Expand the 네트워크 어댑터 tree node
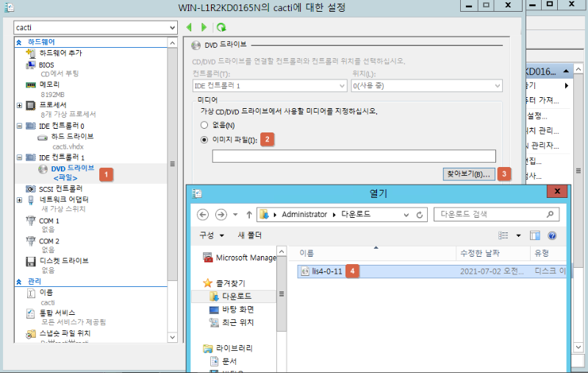588x373 pixels. (19, 199)
